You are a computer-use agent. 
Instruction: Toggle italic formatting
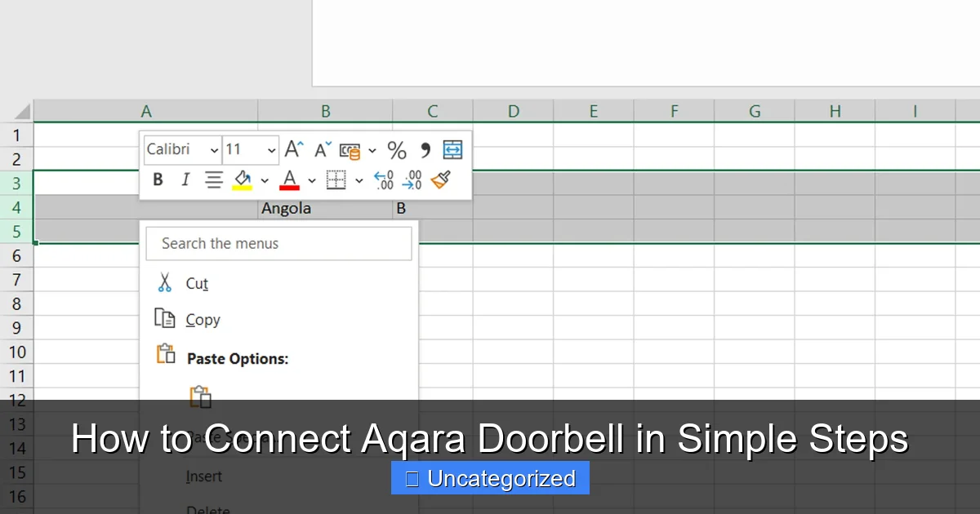185,179
